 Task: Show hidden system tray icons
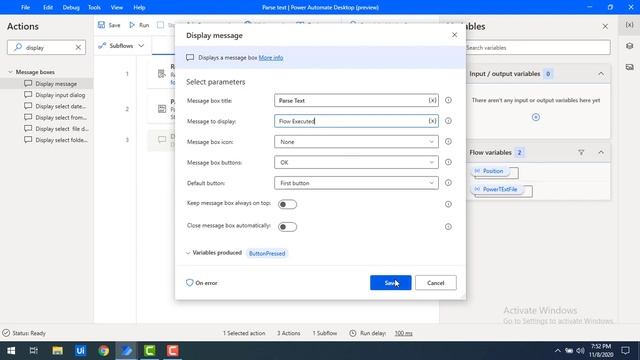557,351
